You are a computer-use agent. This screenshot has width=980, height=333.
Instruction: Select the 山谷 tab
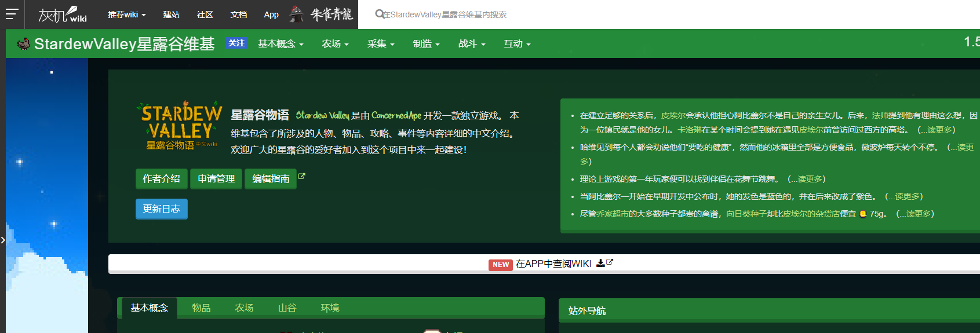coord(287,308)
